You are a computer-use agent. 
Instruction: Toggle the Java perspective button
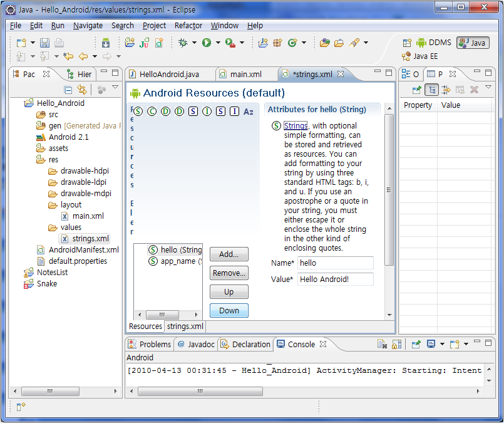pyautogui.click(x=473, y=43)
